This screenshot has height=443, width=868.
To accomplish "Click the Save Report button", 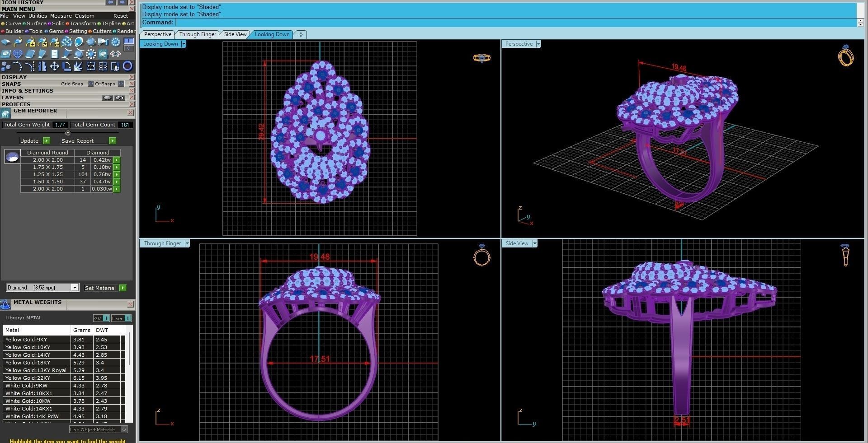I will pyautogui.click(x=88, y=141).
